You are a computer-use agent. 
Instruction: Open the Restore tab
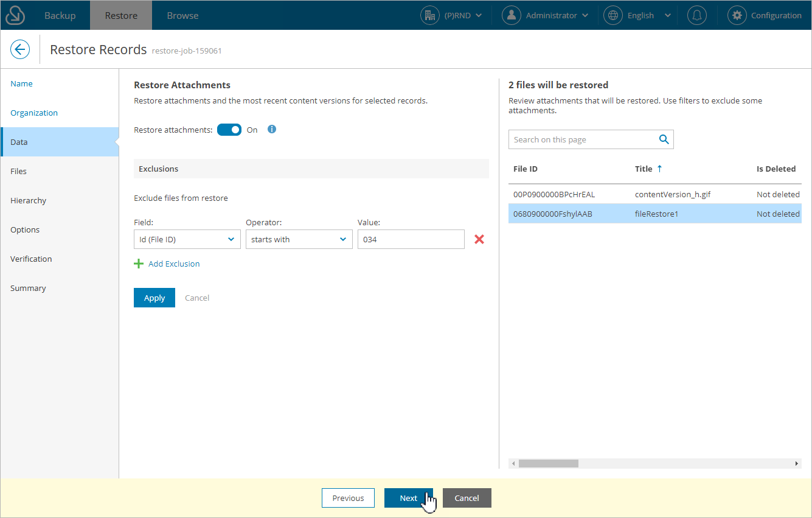121,15
